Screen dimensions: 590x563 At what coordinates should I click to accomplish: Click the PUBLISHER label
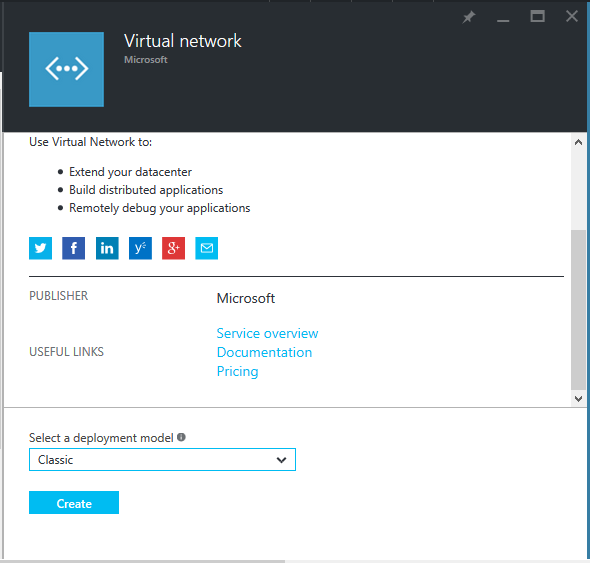point(58,296)
